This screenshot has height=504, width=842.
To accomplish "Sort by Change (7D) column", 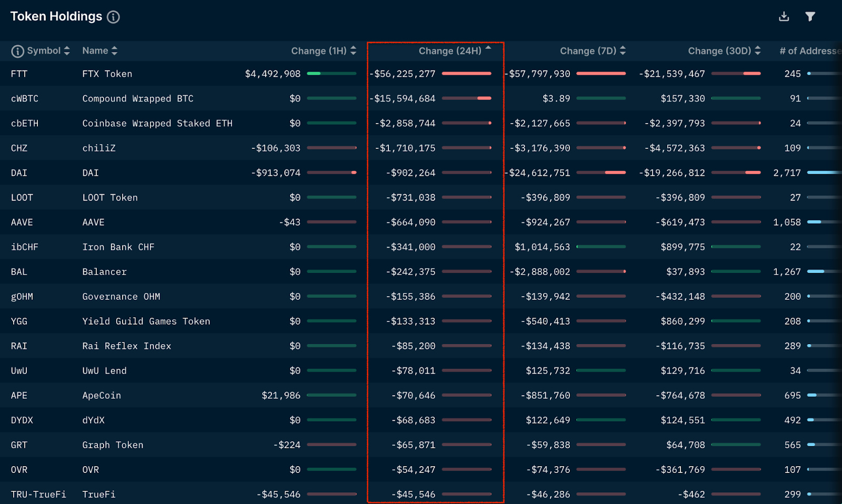I will (x=593, y=51).
